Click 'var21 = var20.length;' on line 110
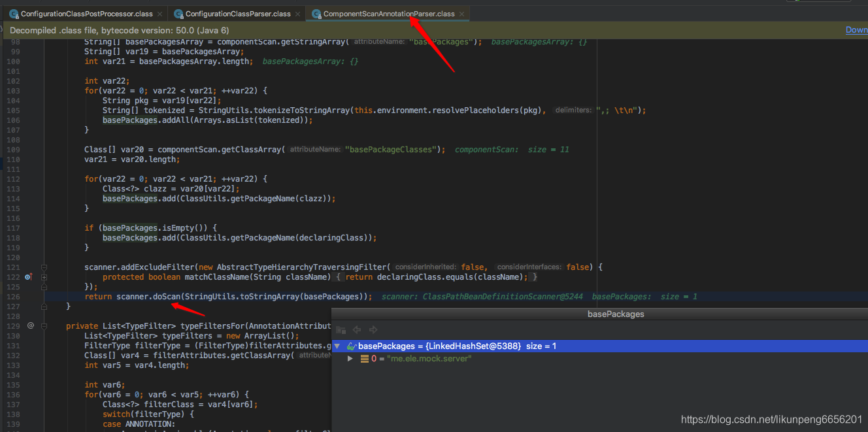The height and width of the screenshot is (432, 868). pos(132,159)
